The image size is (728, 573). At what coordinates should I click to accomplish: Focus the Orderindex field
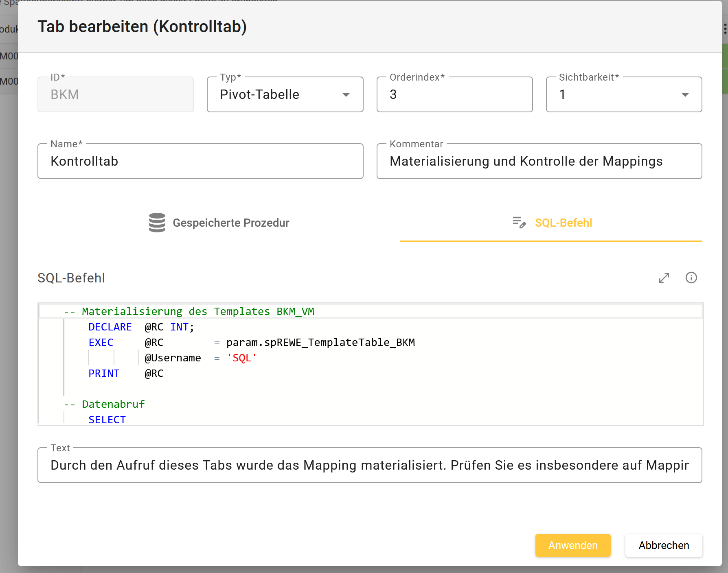tap(454, 95)
